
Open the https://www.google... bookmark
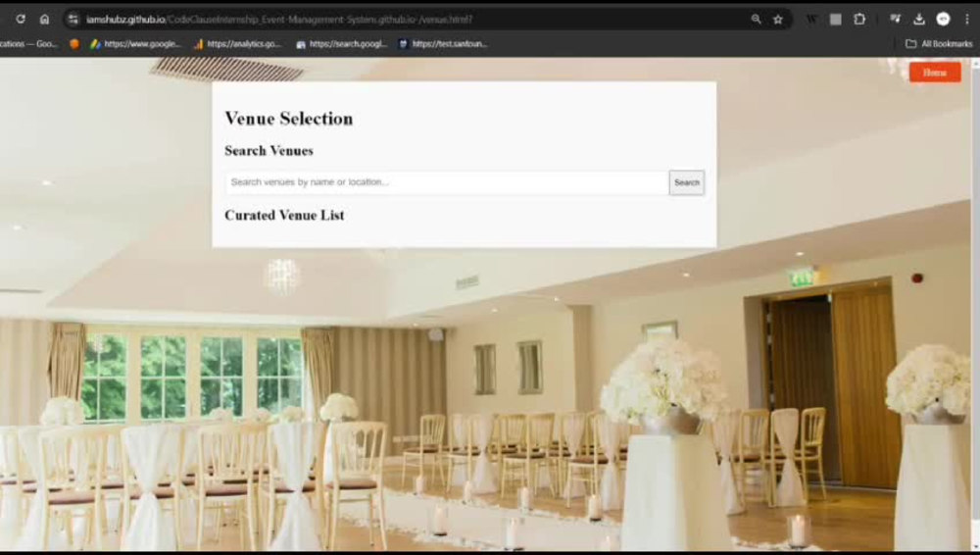[x=135, y=44]
